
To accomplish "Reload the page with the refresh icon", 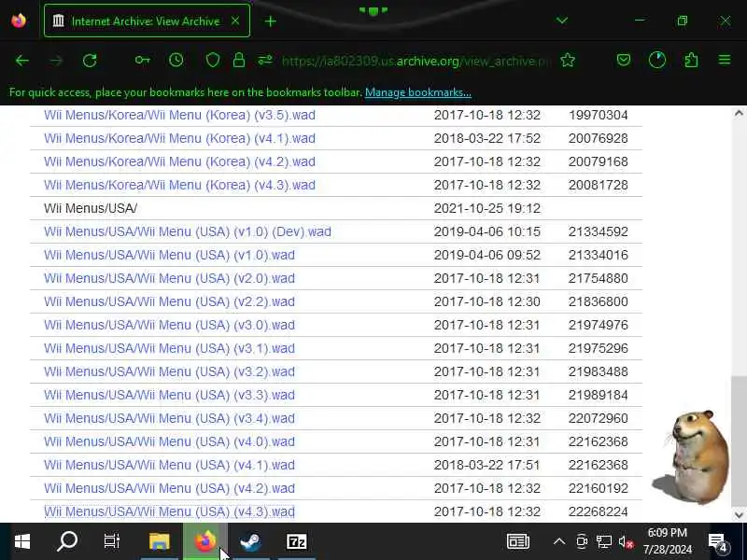I will pyautogui.click(x=90, y=61).
